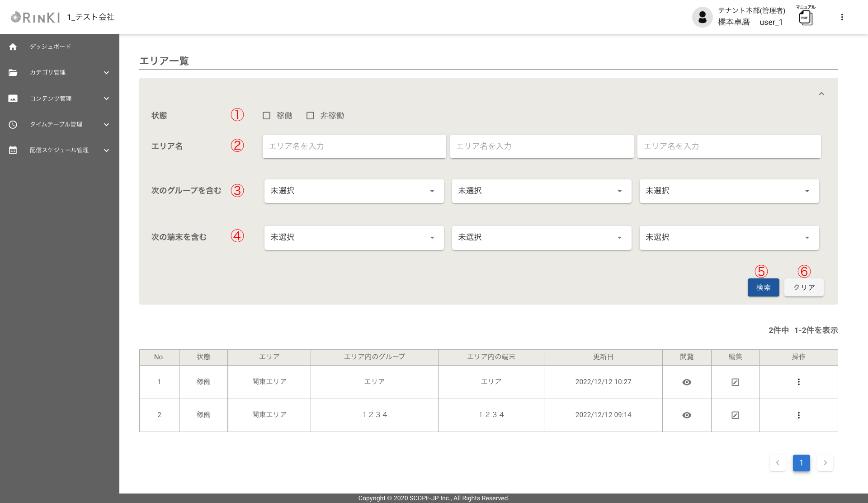Screen dimensions: 868x503
Task: Open the third device filter dropdown
Action: click(729, 238)
